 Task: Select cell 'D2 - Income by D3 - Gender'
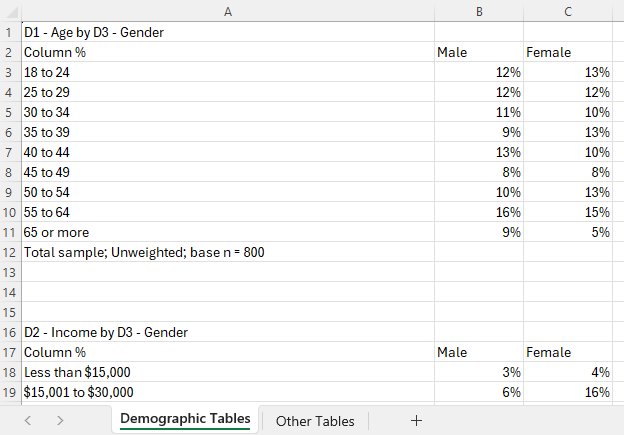pos(228,332)
